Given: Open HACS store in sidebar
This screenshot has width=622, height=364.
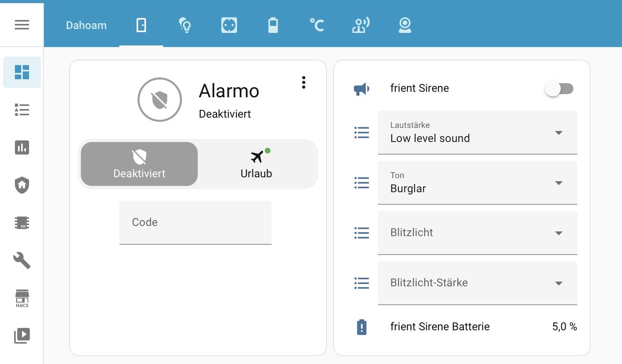Looking at the screenshot, I should 22,298.
